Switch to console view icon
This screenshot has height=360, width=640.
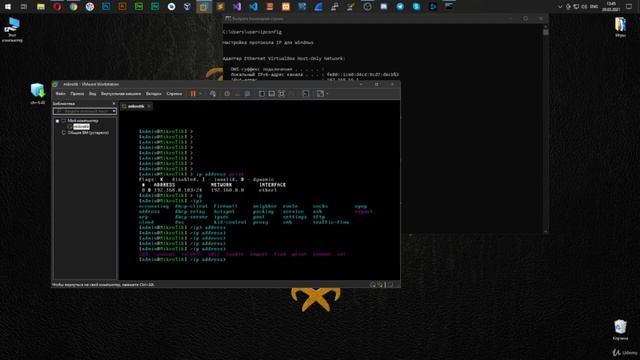(306, 93)
